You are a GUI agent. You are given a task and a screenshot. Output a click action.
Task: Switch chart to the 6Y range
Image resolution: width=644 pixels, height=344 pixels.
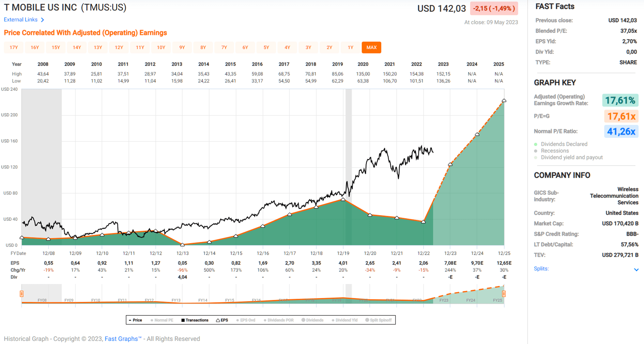pyautogui.click(x=245, y=47)
